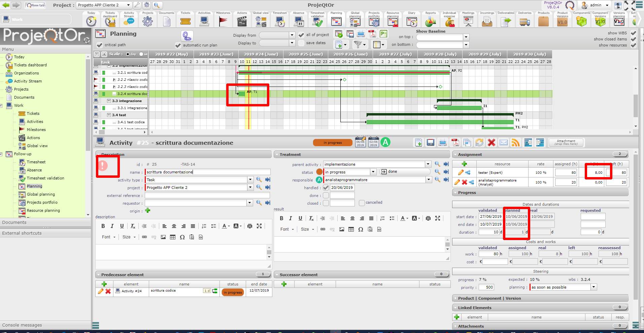Screen dimensions: 644x333
Task: Click the email envelope icon in activity toolbar
Action: pos(504,143)
